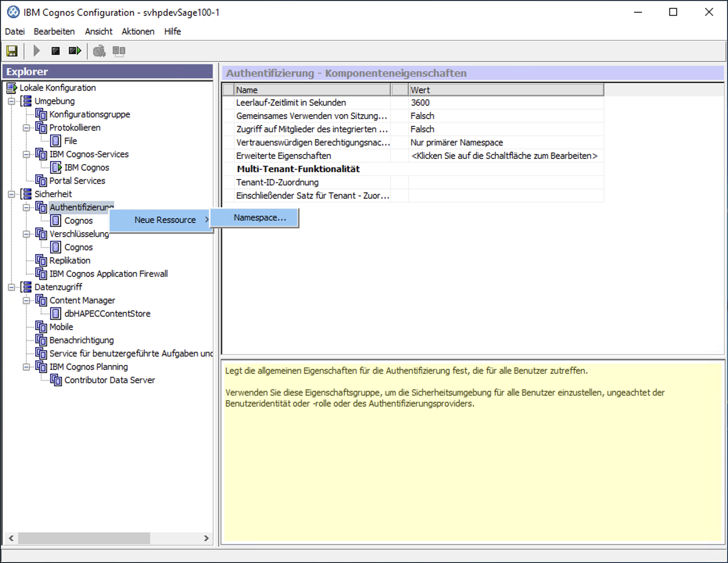728x563 pixels.
Task: Click the Erweiterte Eigenschaften value cell
Action: 504,156
